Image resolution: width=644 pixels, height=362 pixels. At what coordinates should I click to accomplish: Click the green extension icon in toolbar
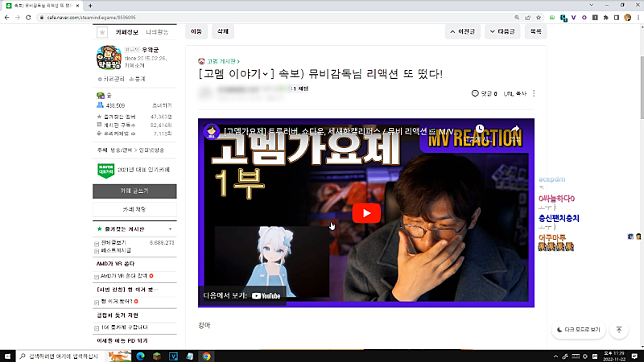click(x=552, y=18)
